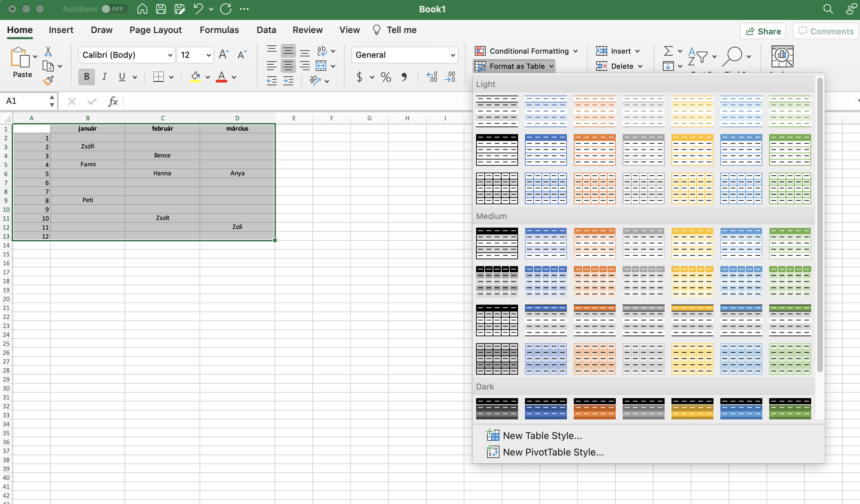Click the Share button
This screenshot has width=860, height=504.
[763, 31]
